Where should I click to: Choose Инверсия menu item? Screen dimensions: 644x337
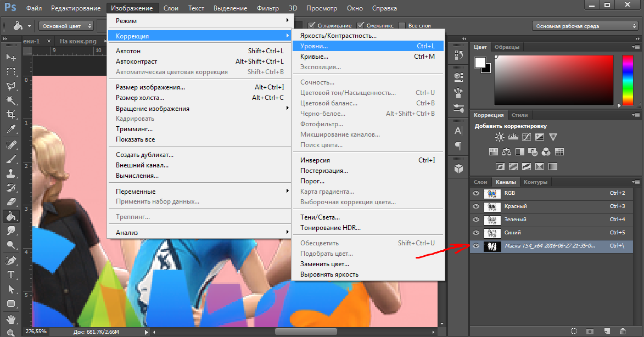(368, 160)
